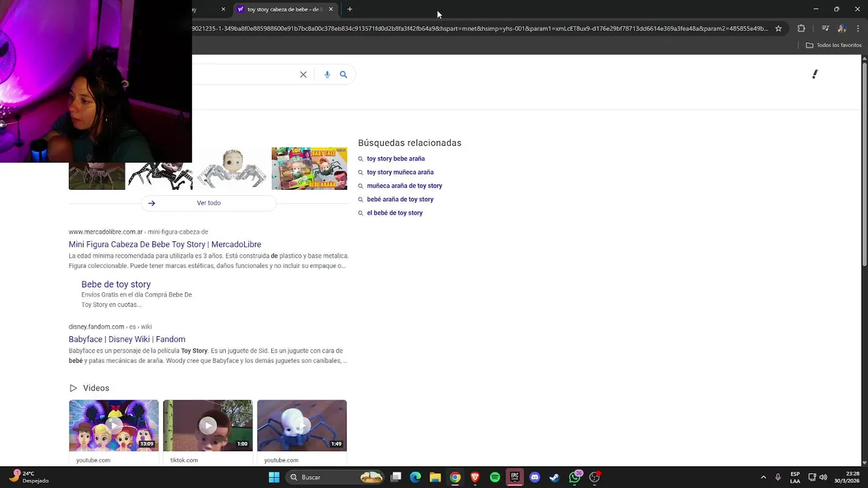This screenshot has width=868, height=488.
Task: Open the Windows Start menu
Action: click(274, 477)
